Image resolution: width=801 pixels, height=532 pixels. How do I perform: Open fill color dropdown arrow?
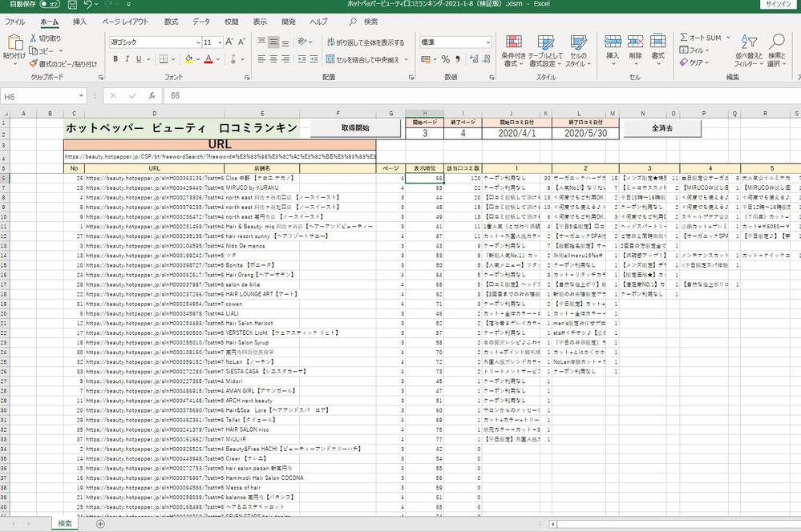point(197,60)
